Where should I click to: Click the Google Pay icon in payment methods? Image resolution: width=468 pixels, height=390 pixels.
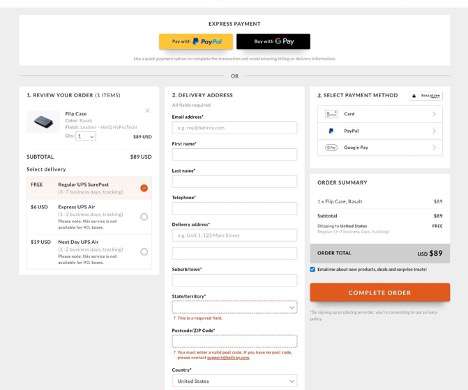(x=331, y=147)
